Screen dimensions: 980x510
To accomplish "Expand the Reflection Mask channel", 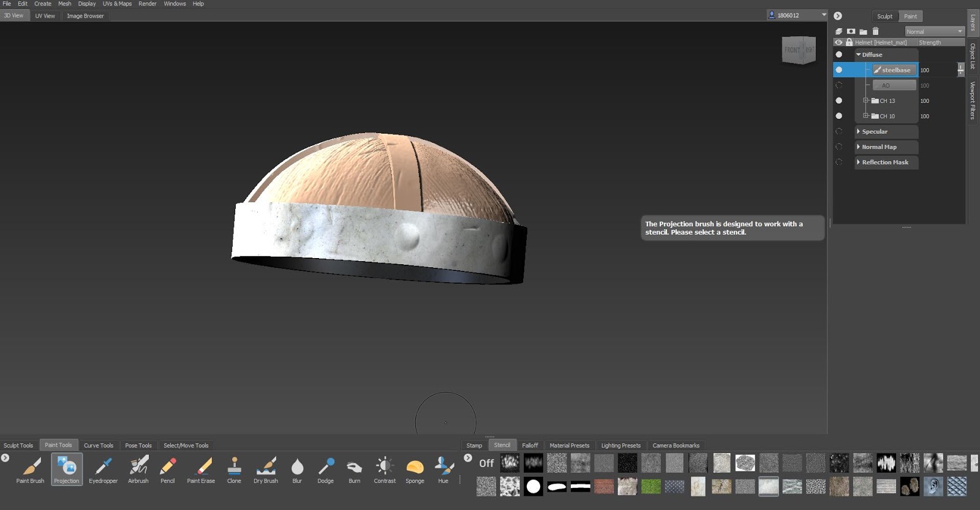I will (858, 162).
